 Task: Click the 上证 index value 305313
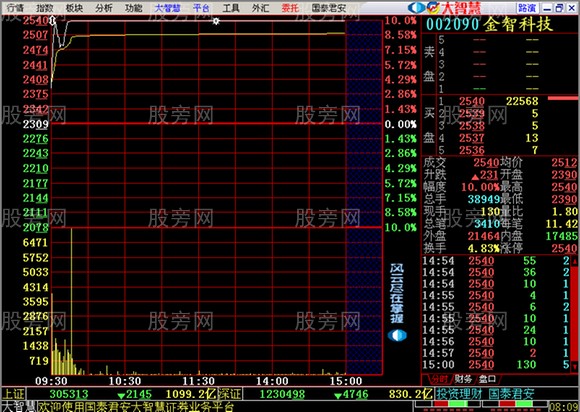(x=69, y=394)
